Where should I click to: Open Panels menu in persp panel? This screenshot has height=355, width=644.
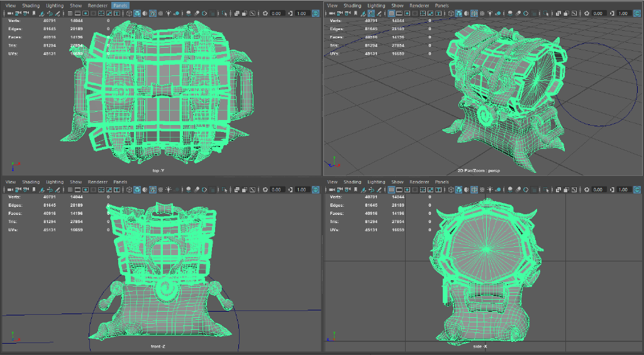point(441,6)
